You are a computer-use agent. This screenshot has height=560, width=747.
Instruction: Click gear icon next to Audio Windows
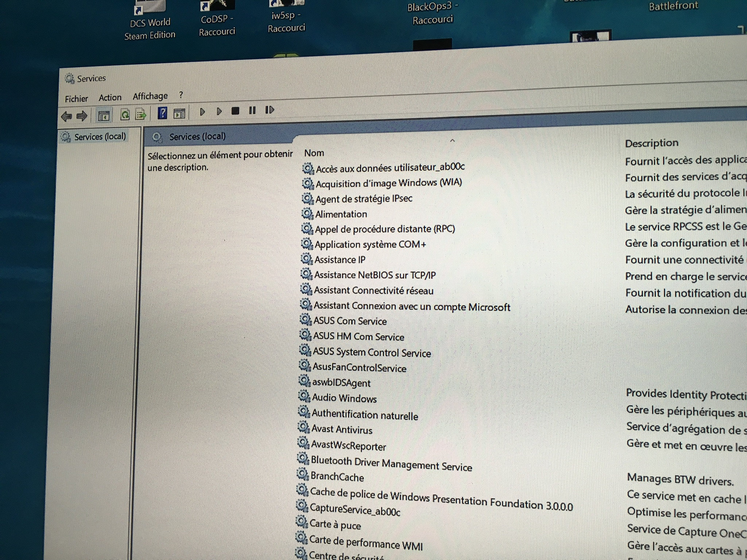304,396
